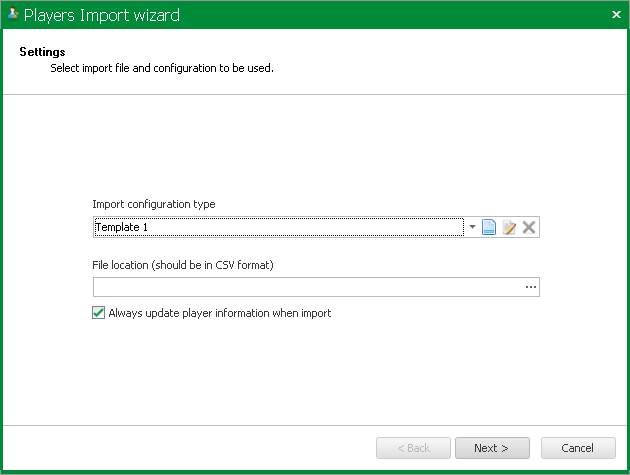Viewport: 630px width, 475px height.
Task: Click the Players Import wizard title bar icon
Action: pyautogui.click(x=13, y=14)
